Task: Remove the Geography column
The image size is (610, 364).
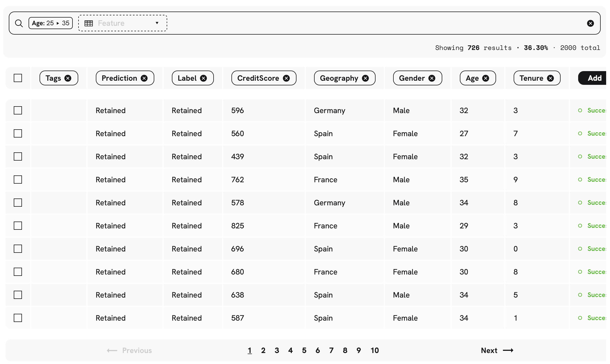Action: click(365, 78)
